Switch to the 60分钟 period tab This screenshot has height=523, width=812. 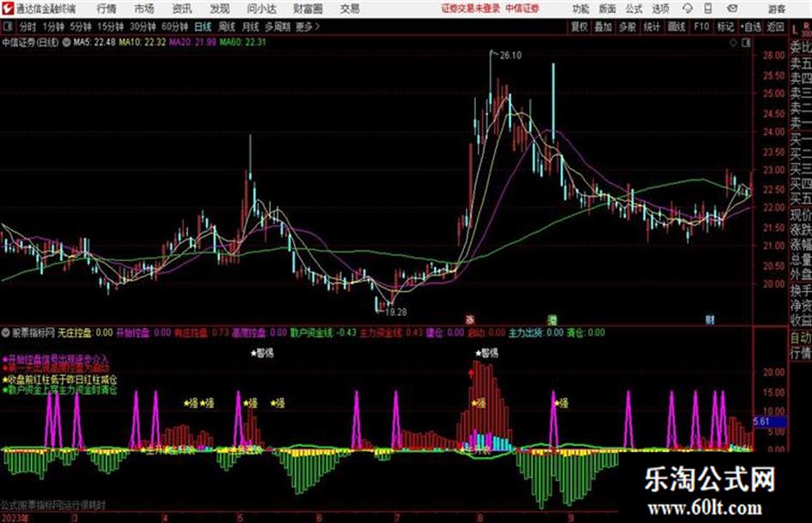click(174, 27)
